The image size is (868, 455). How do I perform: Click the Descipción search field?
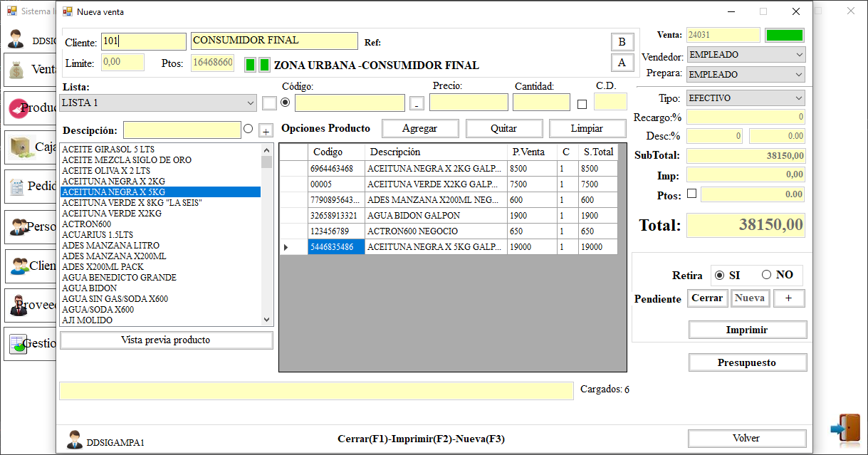pyautogui.click(x=182, y=130)
